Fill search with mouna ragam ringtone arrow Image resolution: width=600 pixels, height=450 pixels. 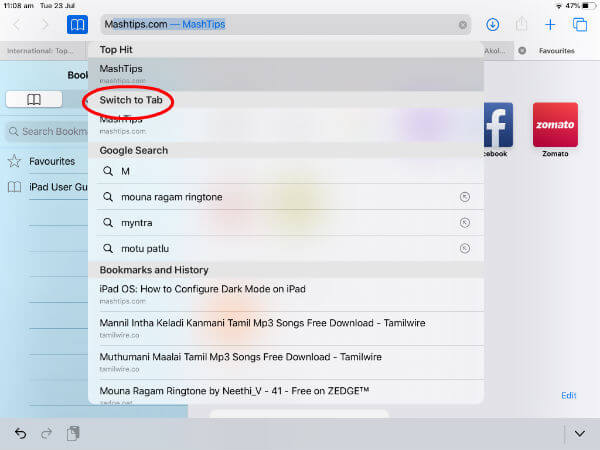click(465, 197)
